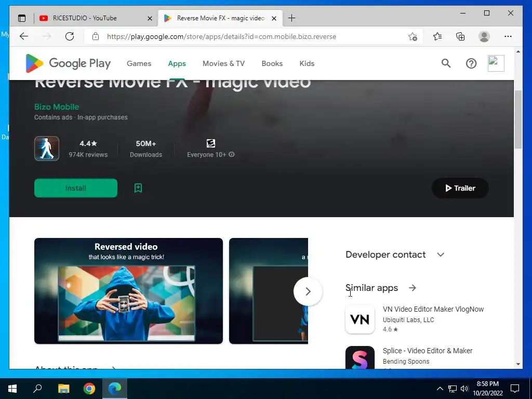Open the notification center icon

point(515,389)
